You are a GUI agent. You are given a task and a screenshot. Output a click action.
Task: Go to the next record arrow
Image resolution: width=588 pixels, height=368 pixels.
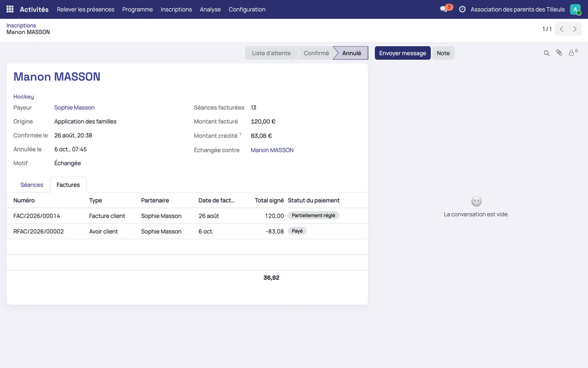pos(575,29)
